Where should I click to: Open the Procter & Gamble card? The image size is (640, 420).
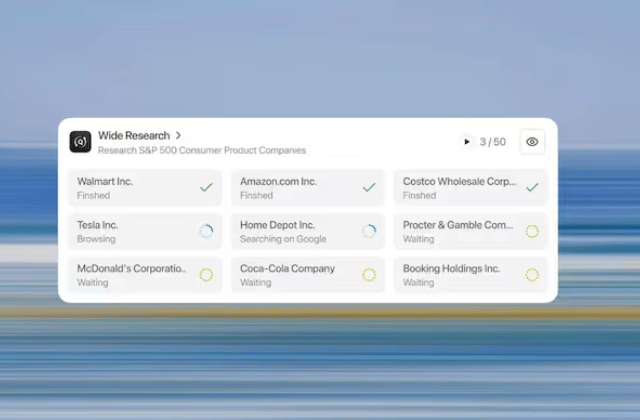click(x=470, y=231)
